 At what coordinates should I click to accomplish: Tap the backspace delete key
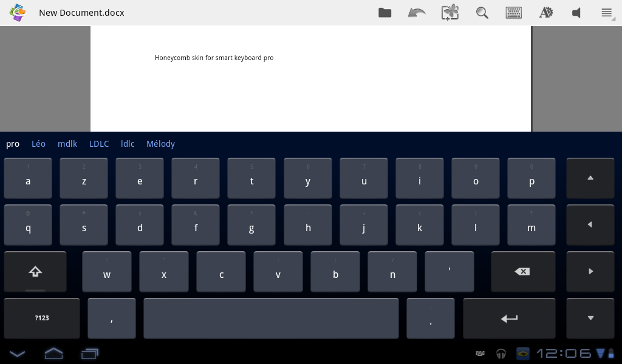[523, 272]
